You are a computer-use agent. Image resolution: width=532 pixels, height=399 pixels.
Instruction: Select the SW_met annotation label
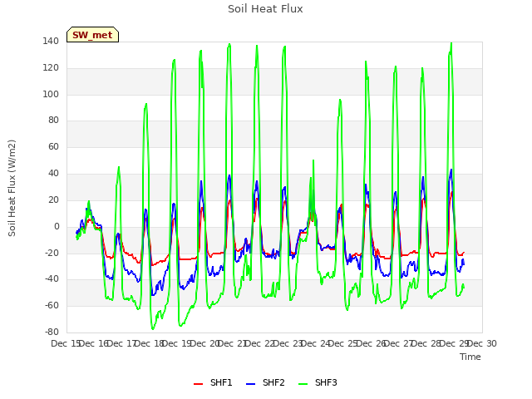[92, 35]
